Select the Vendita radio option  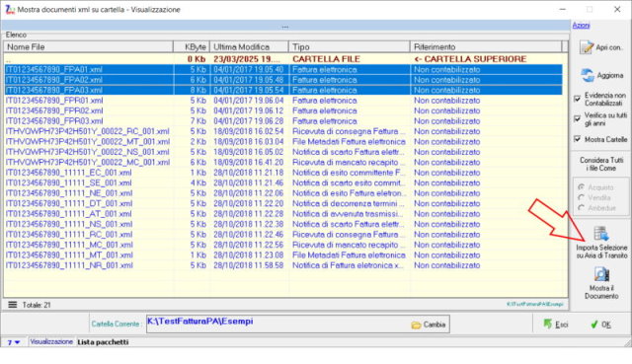click(x=582, y=197)
